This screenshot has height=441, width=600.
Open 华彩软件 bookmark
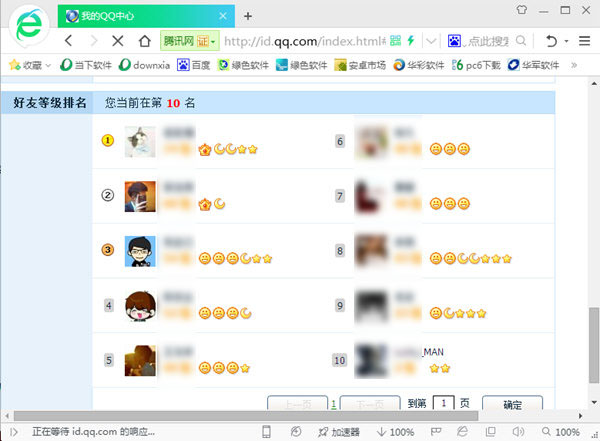pyautogui.click(x=419, y=65)
